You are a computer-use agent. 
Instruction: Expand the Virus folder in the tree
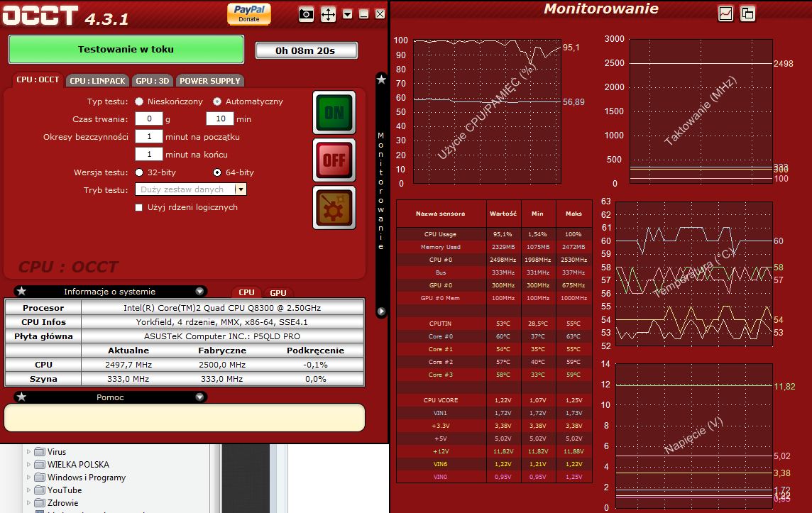pos(29,451)
